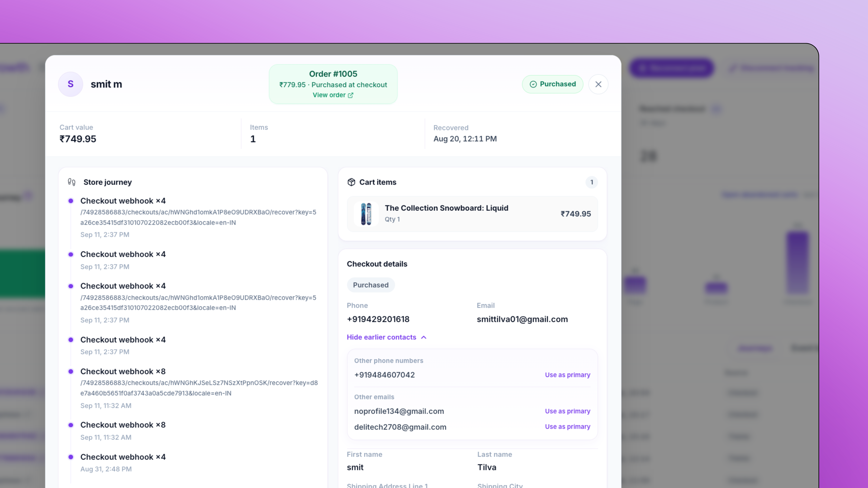The image size is (868, 488).
Task: Open the Liquid snowboard product thumbnail
Action: pyautogui.click(x=366, y=214)
